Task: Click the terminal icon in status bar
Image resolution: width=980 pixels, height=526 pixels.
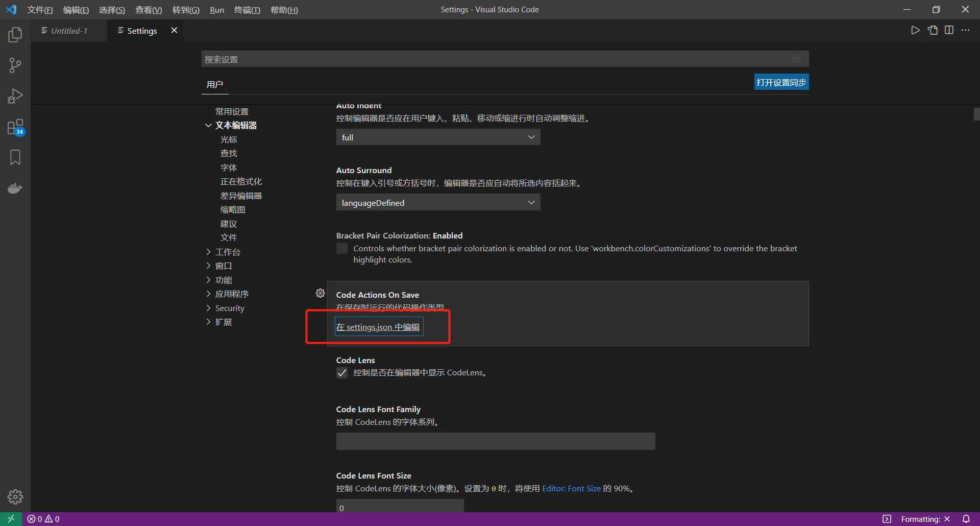Action: [x=887, y=519]
